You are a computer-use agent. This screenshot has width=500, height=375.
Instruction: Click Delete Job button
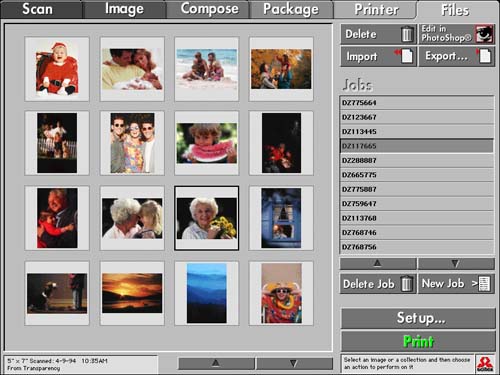tap(378, 284)
